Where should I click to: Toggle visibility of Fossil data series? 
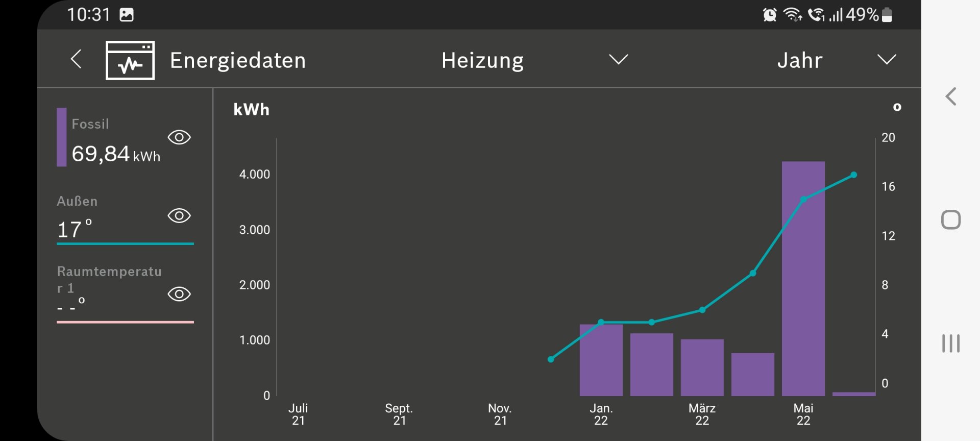click(x=179, y=137)
